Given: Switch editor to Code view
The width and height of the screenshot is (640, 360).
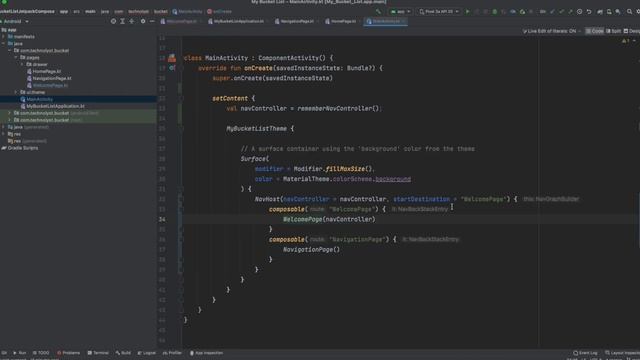Looking at the screenshot, I should coord(595,31).
